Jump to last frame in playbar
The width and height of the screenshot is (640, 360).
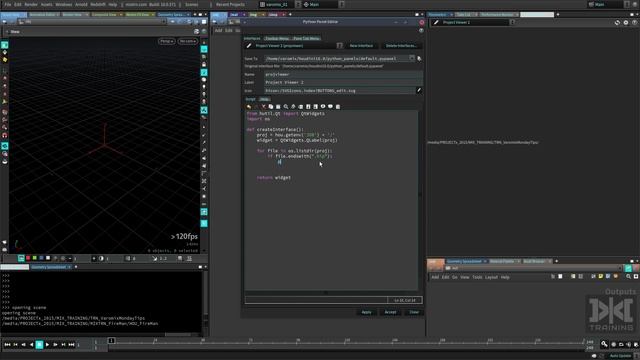point(71,345)
